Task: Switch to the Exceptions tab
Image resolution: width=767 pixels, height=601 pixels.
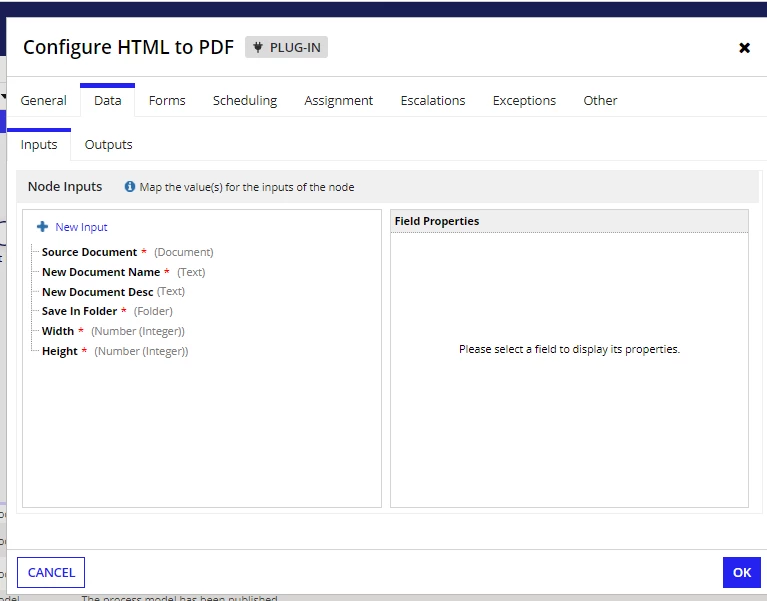Action: point(524,100)
